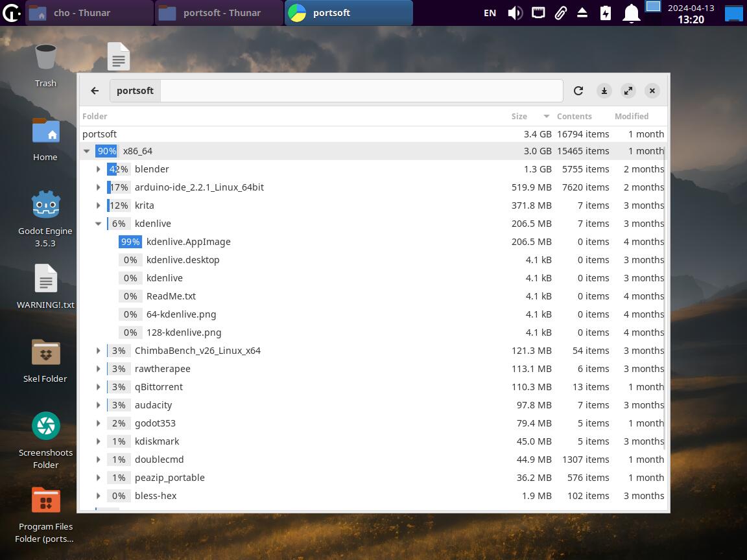Open the volume speaker tray icon

tap(515, 13)
